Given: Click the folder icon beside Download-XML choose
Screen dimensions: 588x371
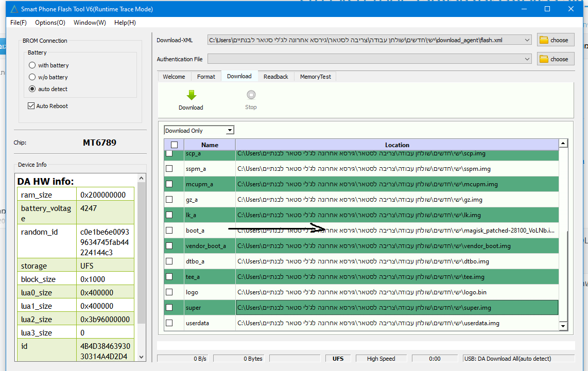Looking at the screenshot, I should [x=543, y=40].
